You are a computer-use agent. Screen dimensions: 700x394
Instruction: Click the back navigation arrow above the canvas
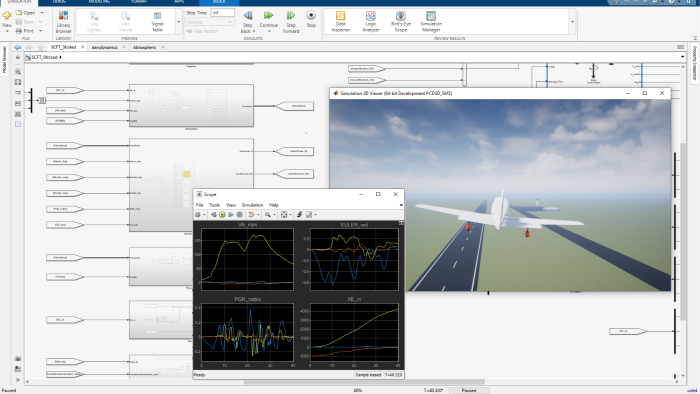(18, 47)
